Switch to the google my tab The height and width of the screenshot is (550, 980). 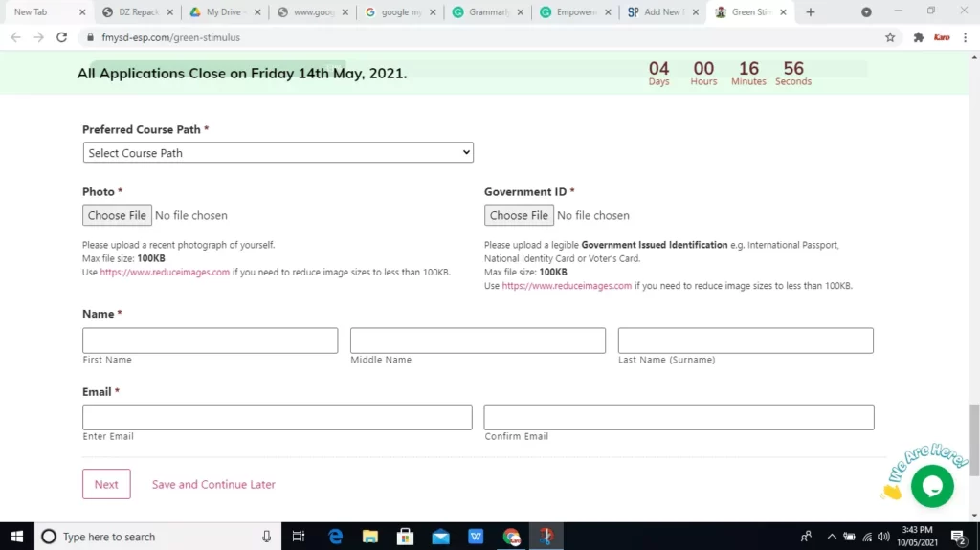(x=400, y=11)
